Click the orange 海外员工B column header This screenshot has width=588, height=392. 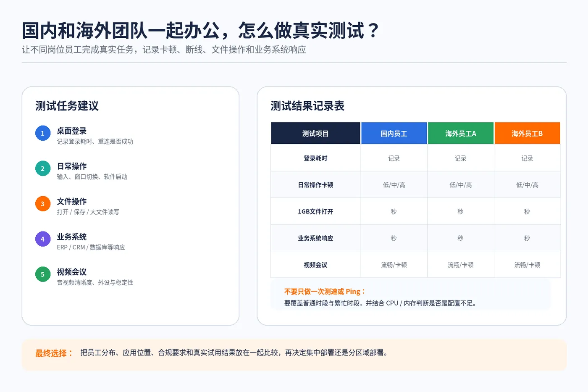pyautogui.click(x=527, y=133)
